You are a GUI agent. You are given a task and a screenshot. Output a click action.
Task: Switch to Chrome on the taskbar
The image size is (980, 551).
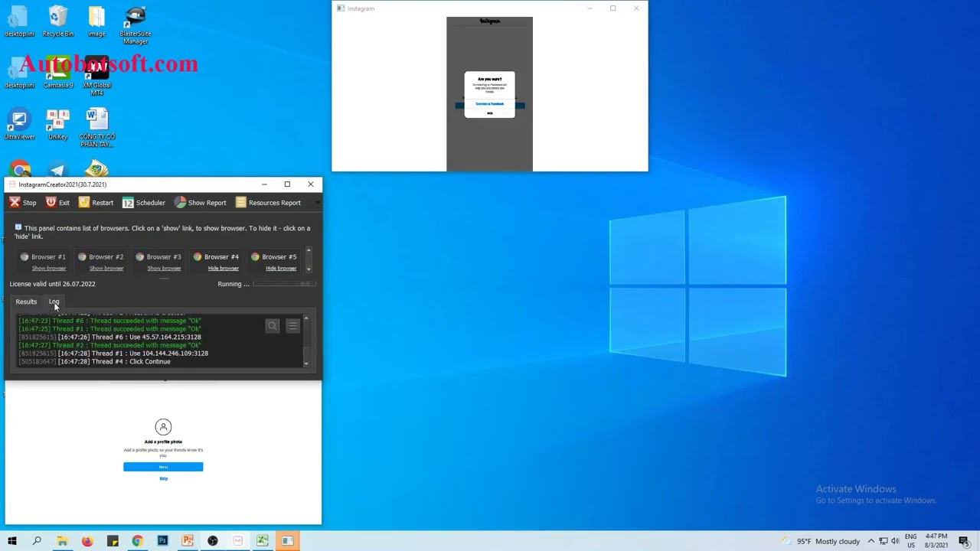[137, 541]
